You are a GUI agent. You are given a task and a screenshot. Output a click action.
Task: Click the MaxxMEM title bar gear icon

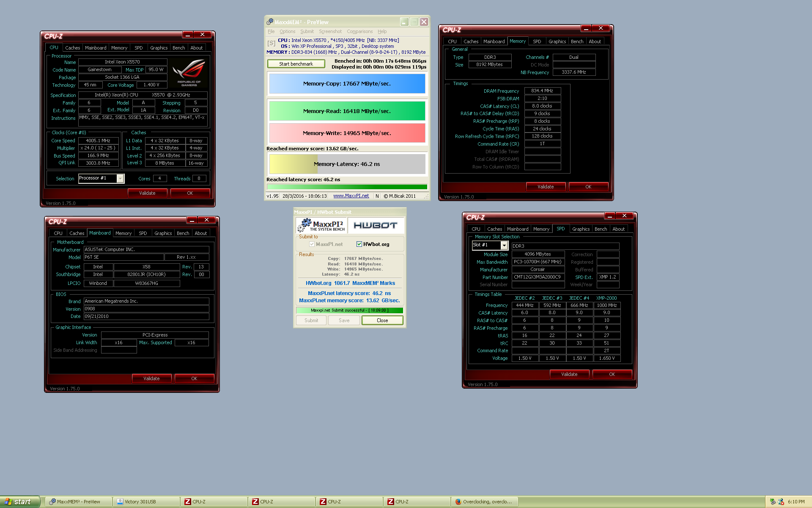(270, 22)
